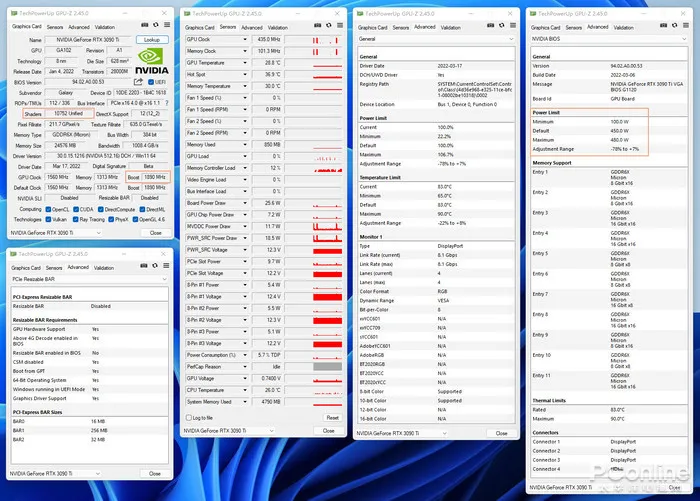
Task: Click the PWR_SRC Voltage sensor graph
Action: tap(313, 250)
